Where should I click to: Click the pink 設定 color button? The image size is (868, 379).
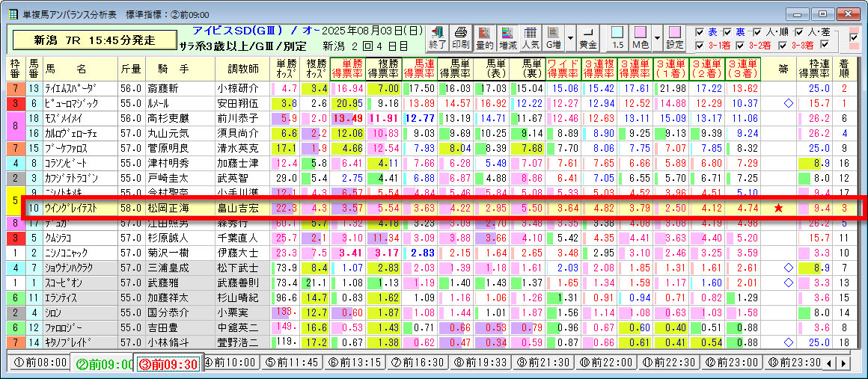pos(674,38)
